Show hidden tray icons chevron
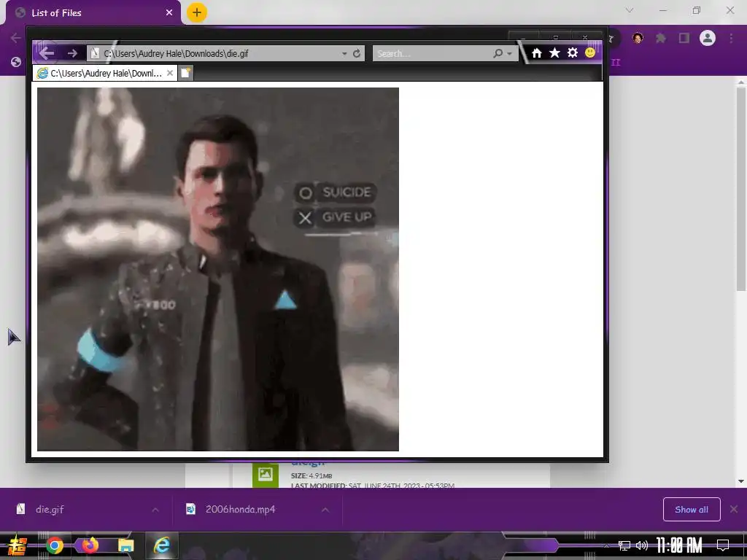747x560 pixels. tap(605, 545)
